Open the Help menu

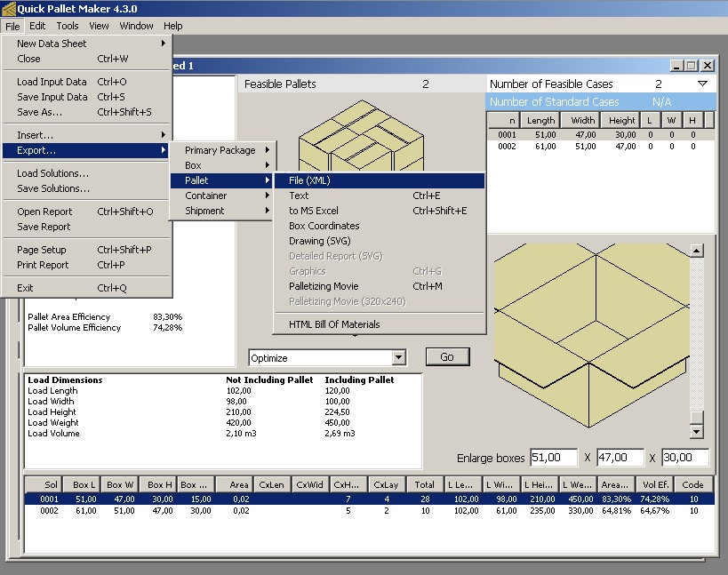[172, 26]
